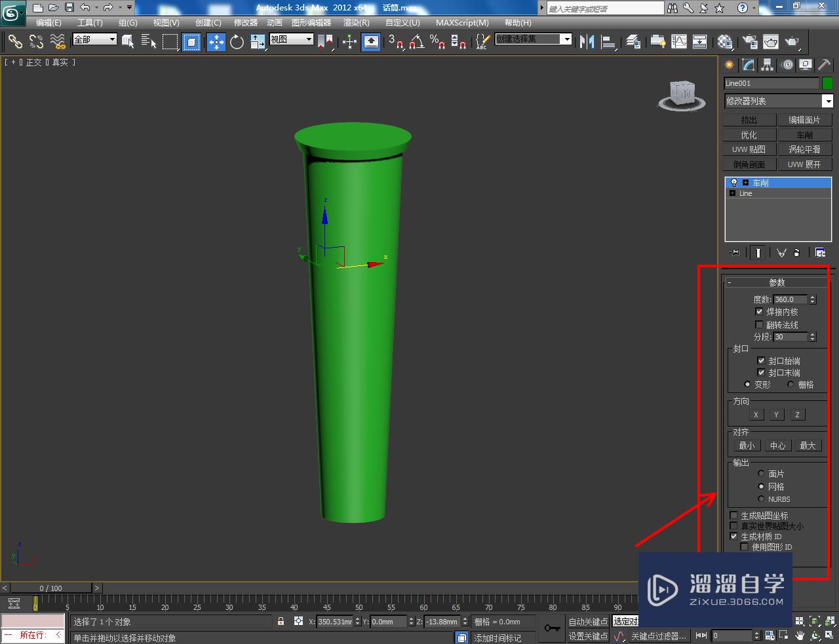Open 视图(V) menu

(x=166, y=23)
